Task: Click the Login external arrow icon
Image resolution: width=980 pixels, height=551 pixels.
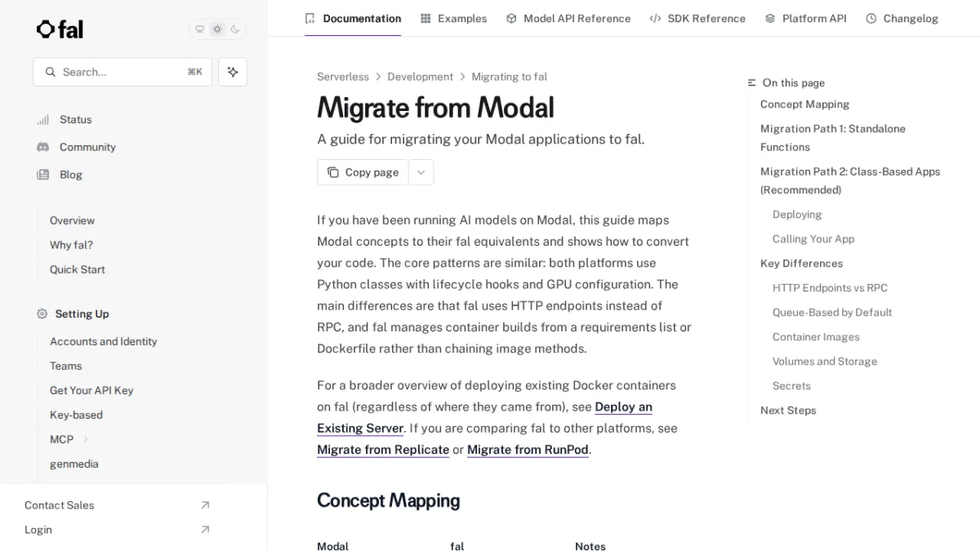Action: tap(205, 530)
